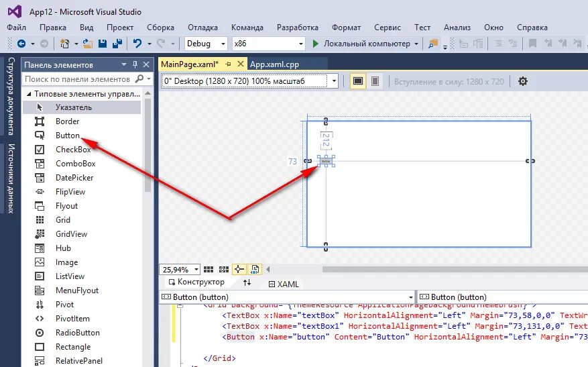Choose ComboBox from the Toolbox list
588x367 pixels.
click(82, 164)
